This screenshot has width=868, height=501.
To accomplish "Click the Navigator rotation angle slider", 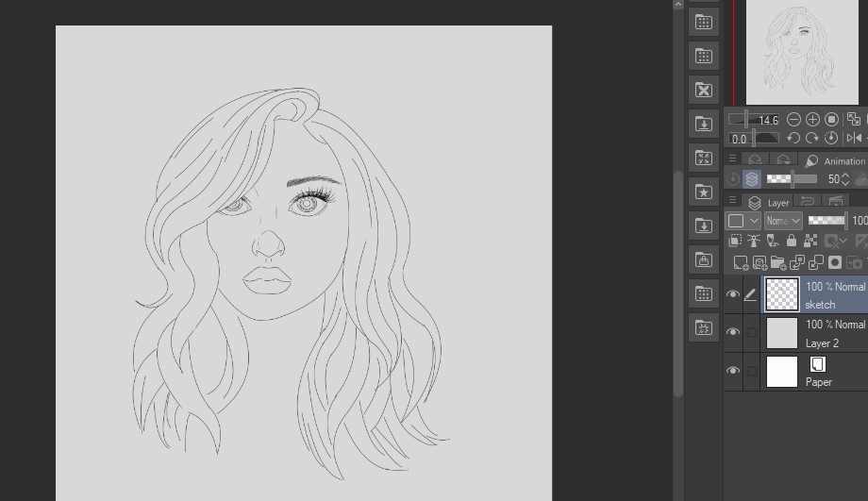I will coord(754,139).
